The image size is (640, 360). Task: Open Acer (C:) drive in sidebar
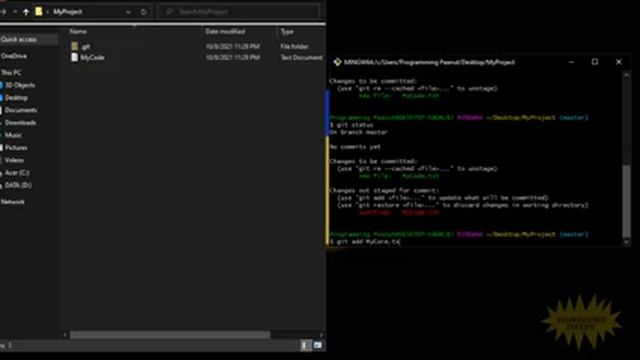point(17,173)
